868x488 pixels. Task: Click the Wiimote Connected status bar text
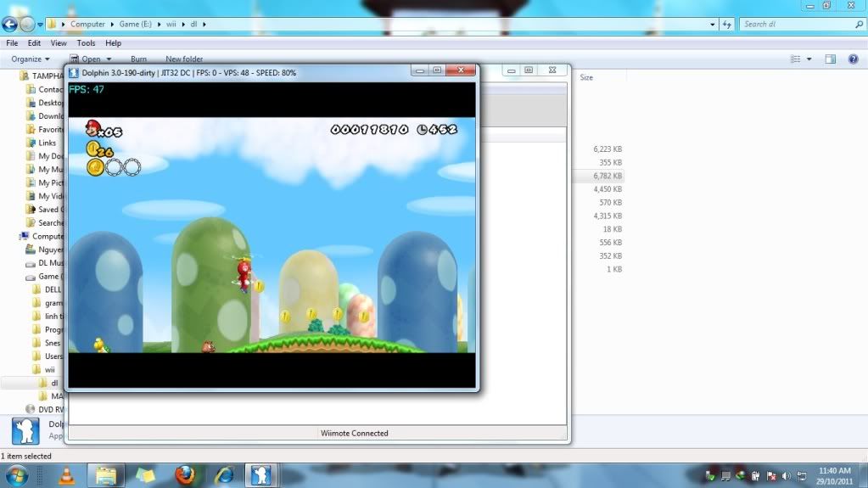355,433
